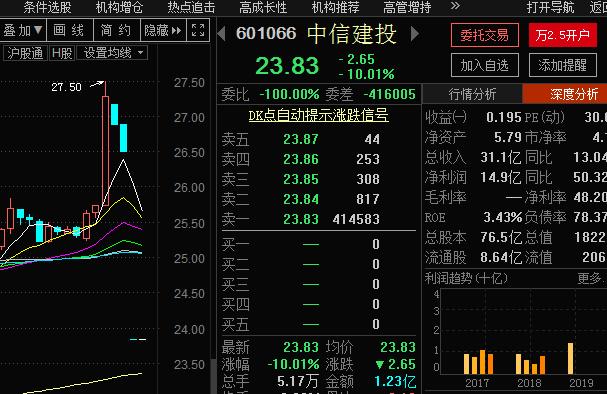Image resolution: width=607 pixels, height=394 pixels.
Task: Click the 卖四 price 23.86
Action: (x=301, y=159)
